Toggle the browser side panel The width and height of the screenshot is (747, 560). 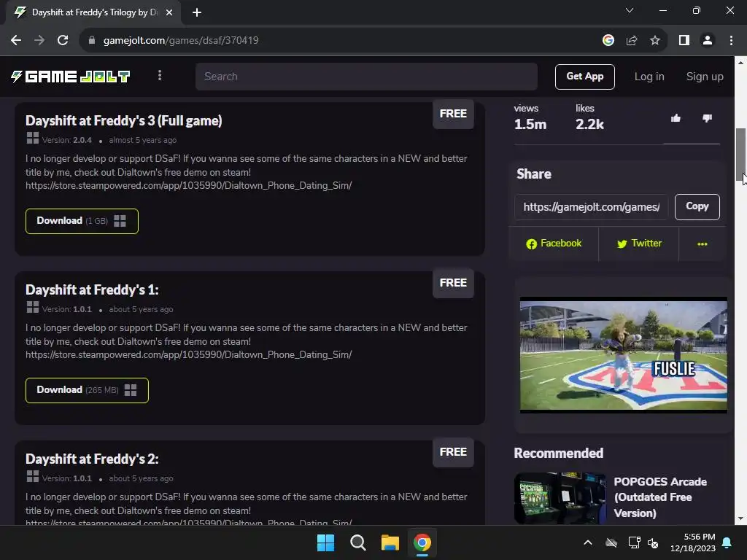pos(684,41)
